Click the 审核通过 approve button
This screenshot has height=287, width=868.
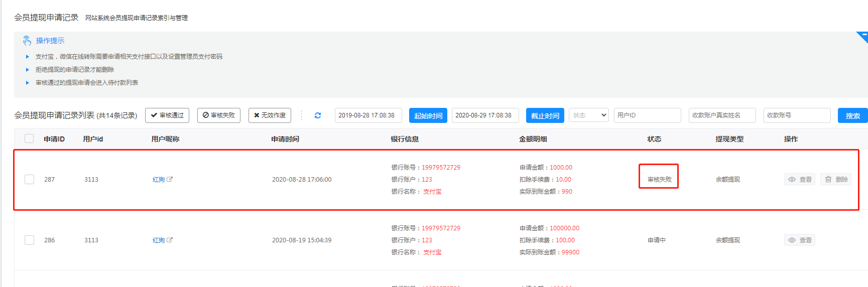pyautogui.click(x=167, y=115)
